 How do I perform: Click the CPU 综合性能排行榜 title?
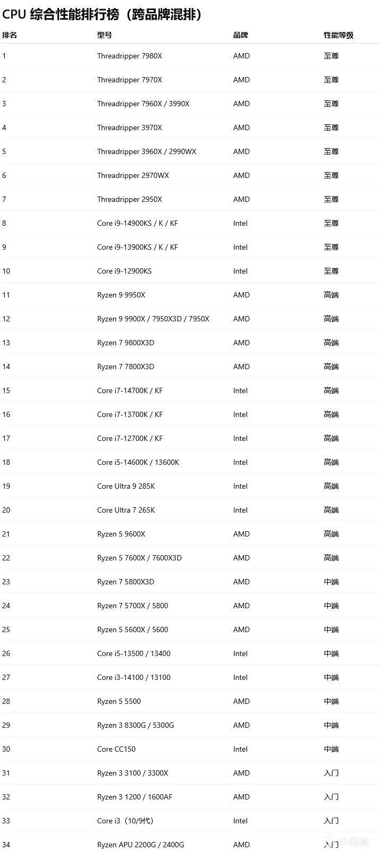coord(103,14)
